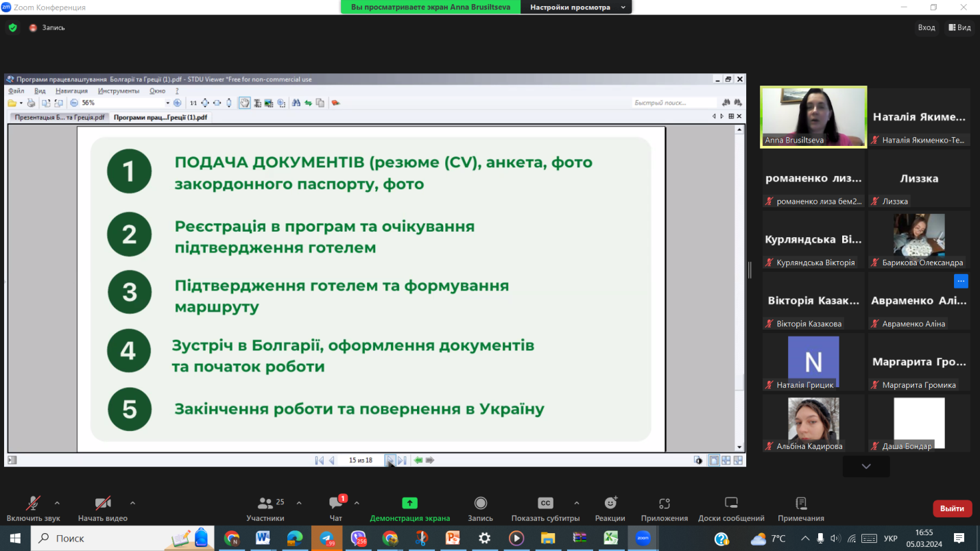Go to the last page of the document
The image size is (980, 551).
pos(403,461)
